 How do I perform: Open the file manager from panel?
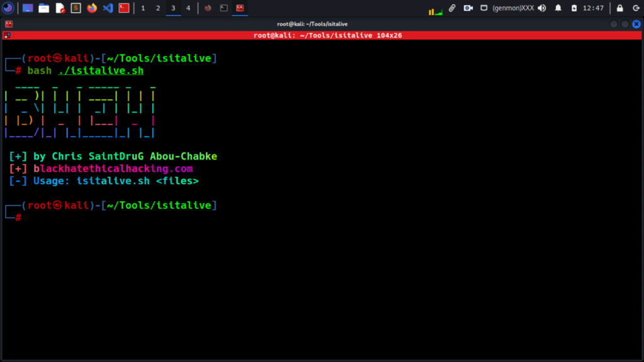[43, 8]
